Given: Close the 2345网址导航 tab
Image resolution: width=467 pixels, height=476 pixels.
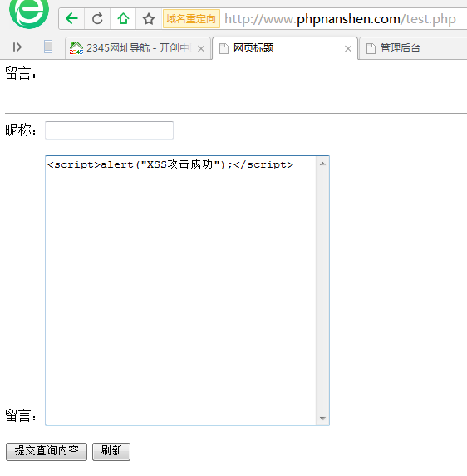Looking at the screenshot, I should [x=201, y=48].
